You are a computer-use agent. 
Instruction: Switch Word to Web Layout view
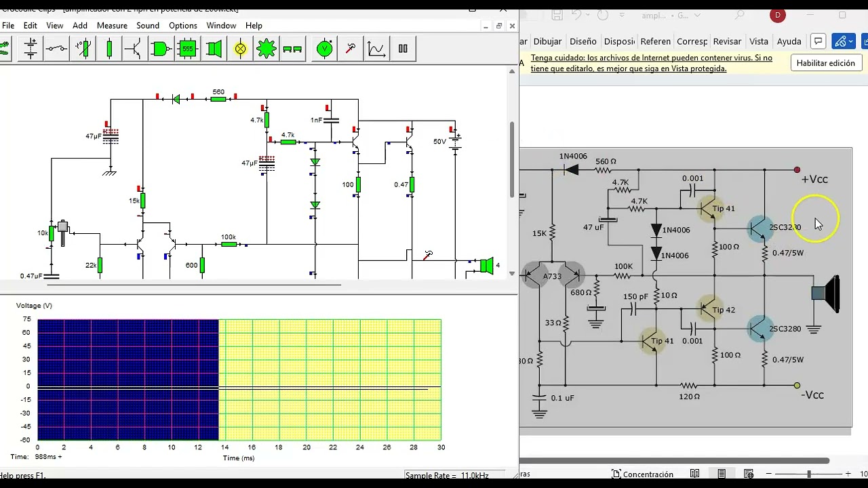[x=749, y=474]
